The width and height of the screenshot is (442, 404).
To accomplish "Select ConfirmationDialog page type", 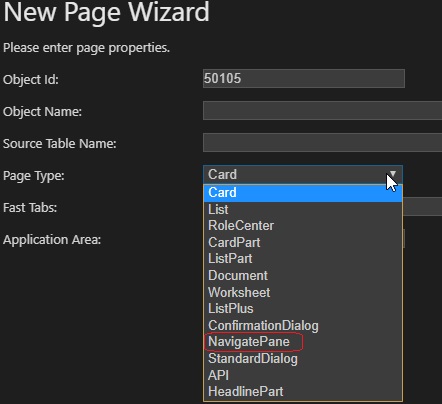I will [303, 325].
